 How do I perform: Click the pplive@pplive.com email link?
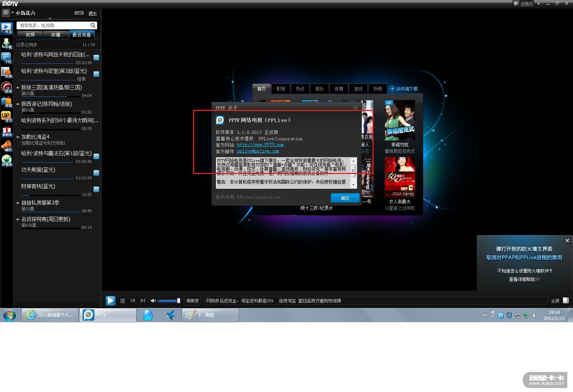258,151
